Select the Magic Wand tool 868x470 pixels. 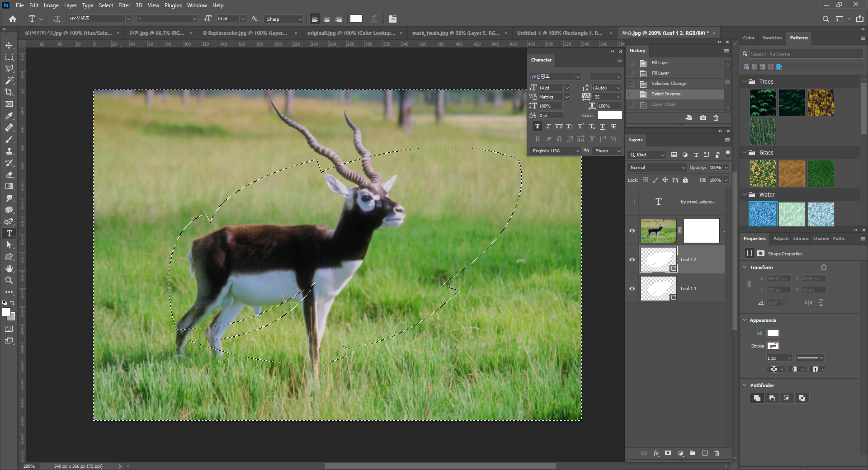[9, 80]
